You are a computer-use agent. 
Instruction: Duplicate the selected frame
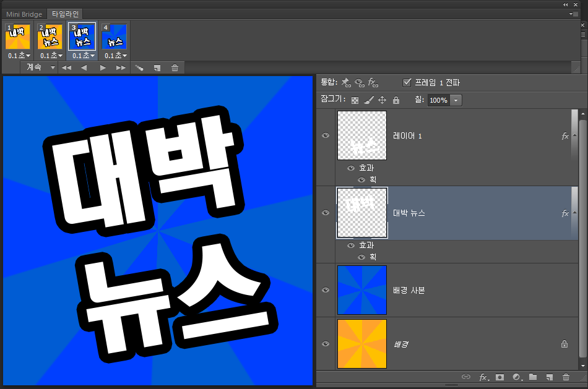point(157,68)
